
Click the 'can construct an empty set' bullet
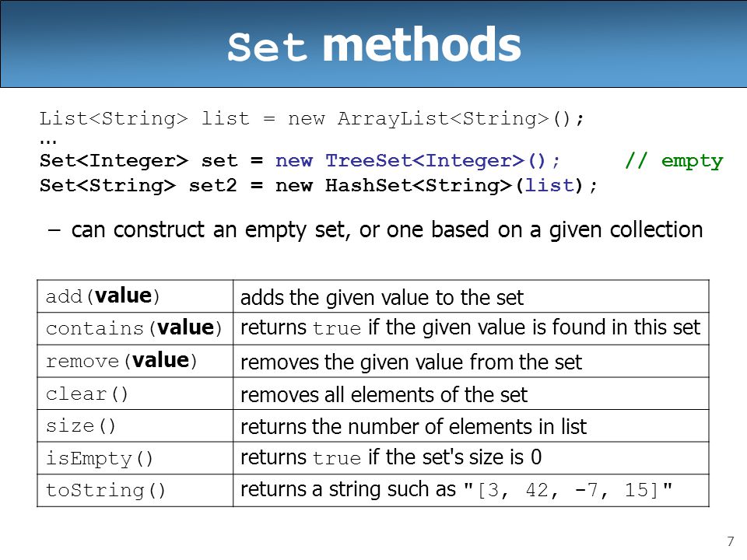[375, 230]
